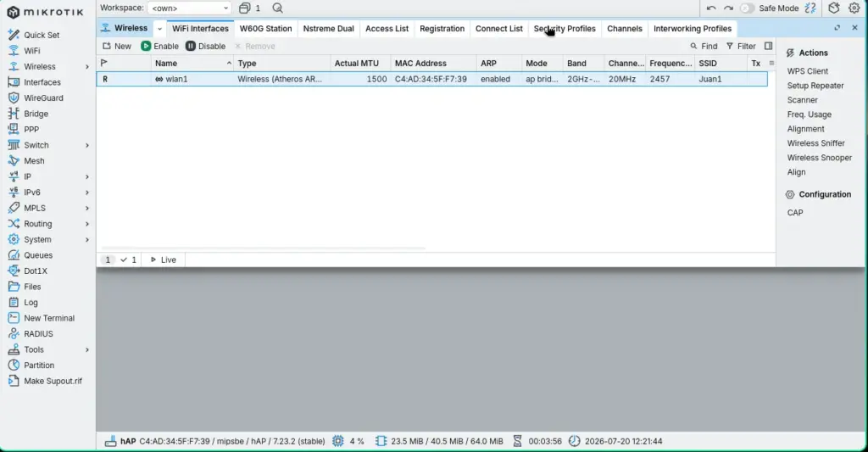Open the Freq. Usage action
Viewport: 868px width, 452px height.
[809, 114]
